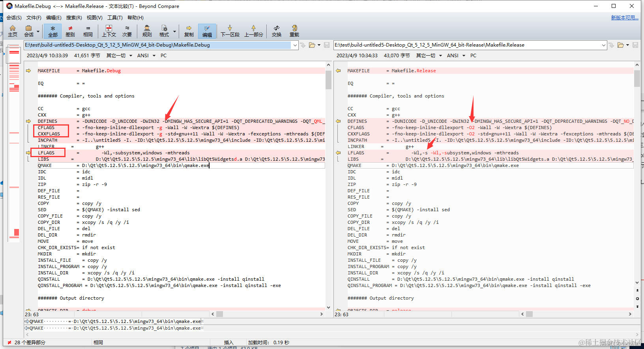Viewport: 644px width, 349px height.
Task: Click the right pane reload-arrow icon
Action: point(611,45)
